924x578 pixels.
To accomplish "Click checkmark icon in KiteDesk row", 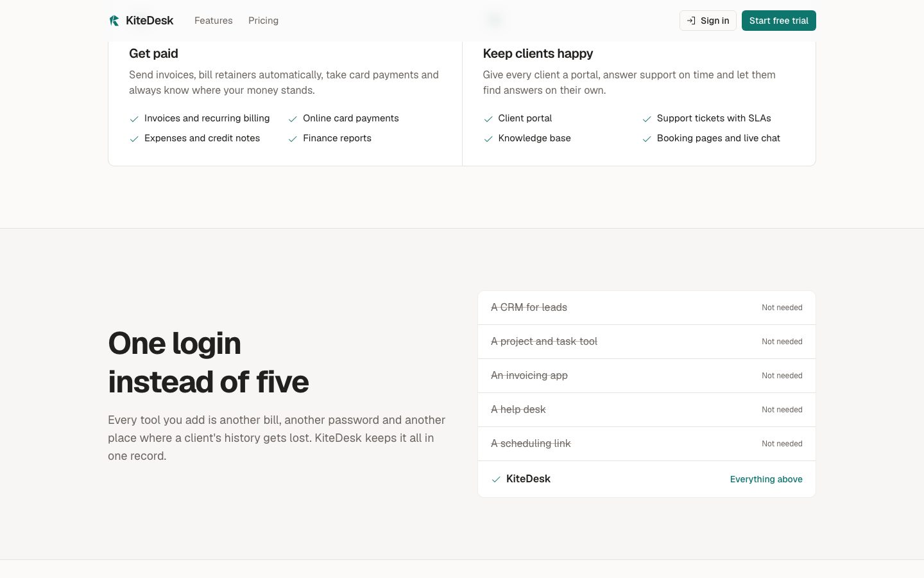I will click(x=496, y=479).
